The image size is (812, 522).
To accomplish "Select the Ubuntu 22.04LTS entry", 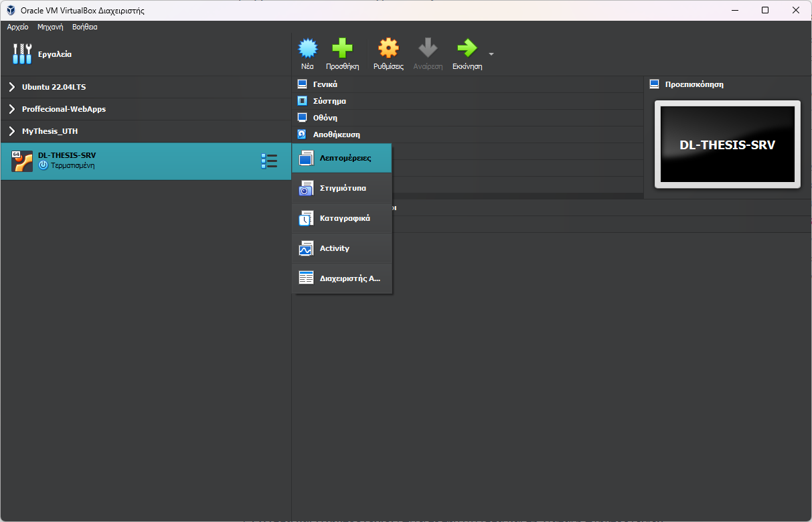I will (146, 87).
